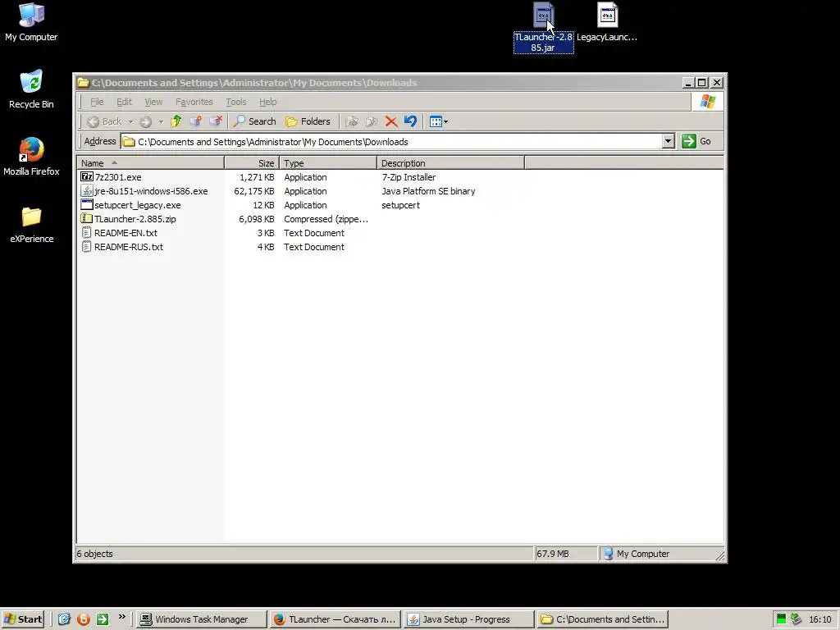Open the Edit menu
Image resolution: width=840 pixels, height=630 pixels.
click(124, 102)
